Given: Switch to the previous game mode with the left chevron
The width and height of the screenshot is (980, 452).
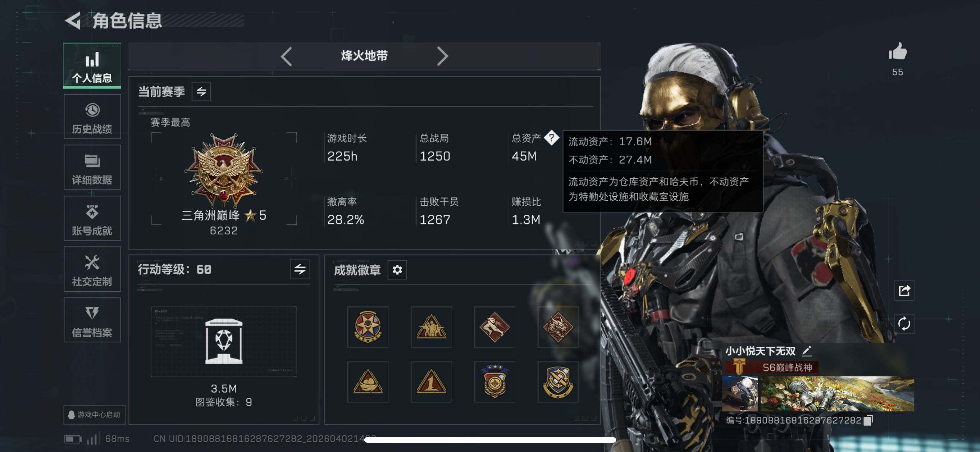Looking at the screenshot, I should 286,56.
